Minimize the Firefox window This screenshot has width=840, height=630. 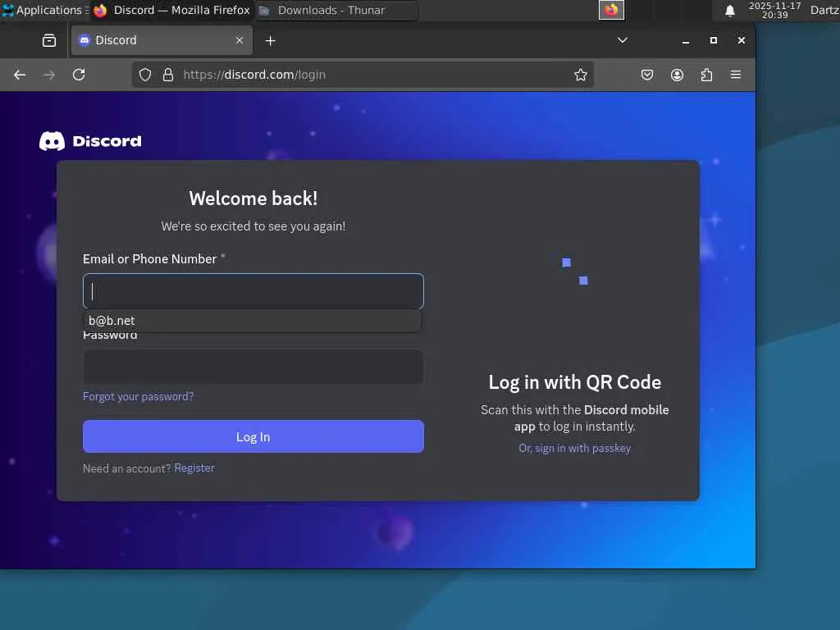(x=686, y=41)
